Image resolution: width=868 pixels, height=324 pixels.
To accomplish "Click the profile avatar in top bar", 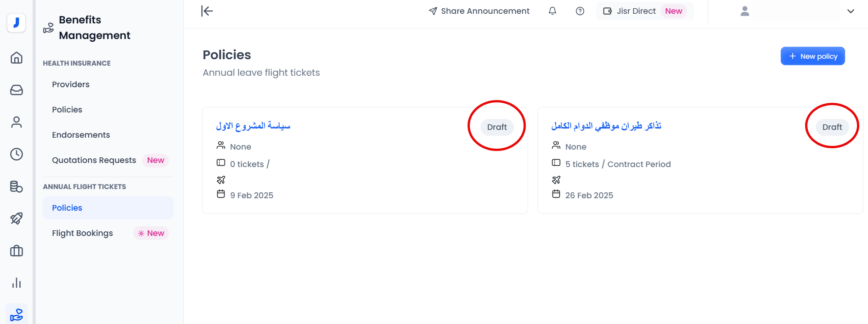I will coord(744,11).
